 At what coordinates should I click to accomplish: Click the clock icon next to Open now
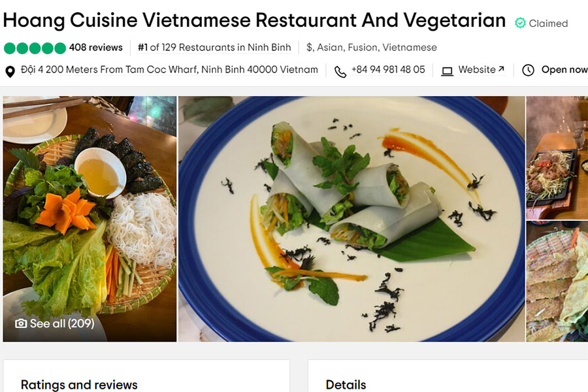point(528,70)
